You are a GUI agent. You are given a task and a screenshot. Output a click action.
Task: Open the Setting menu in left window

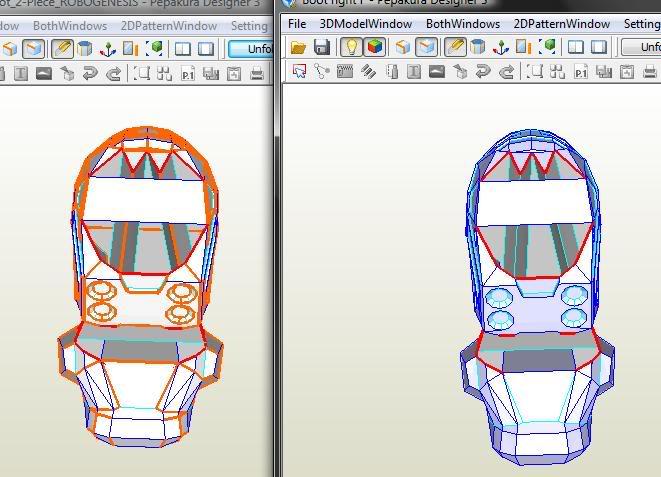pyautogui.click(x=250, y=26)
